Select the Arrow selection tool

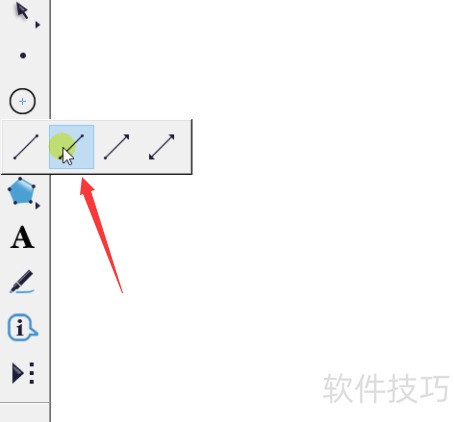(x=22, y=11)
